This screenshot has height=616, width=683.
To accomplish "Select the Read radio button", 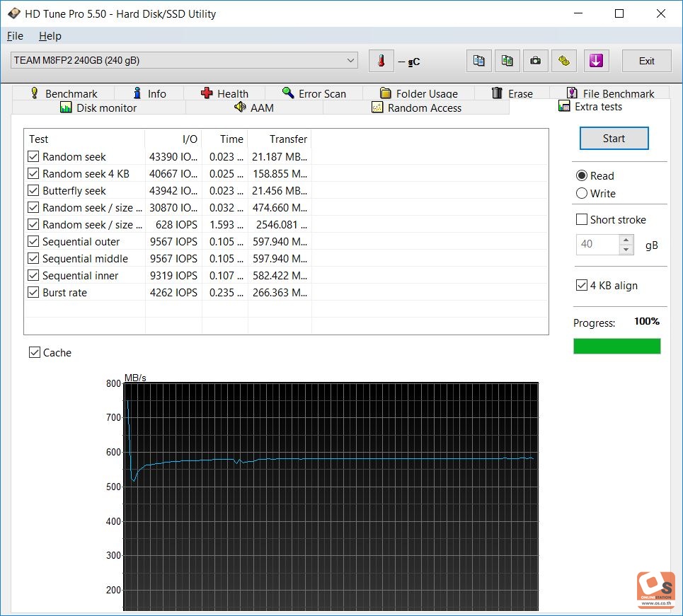I will pos(582,176).
